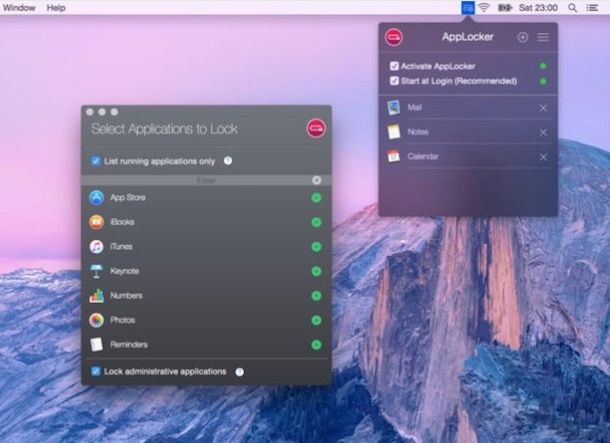Select the iBooks row label

click(123, 222)
